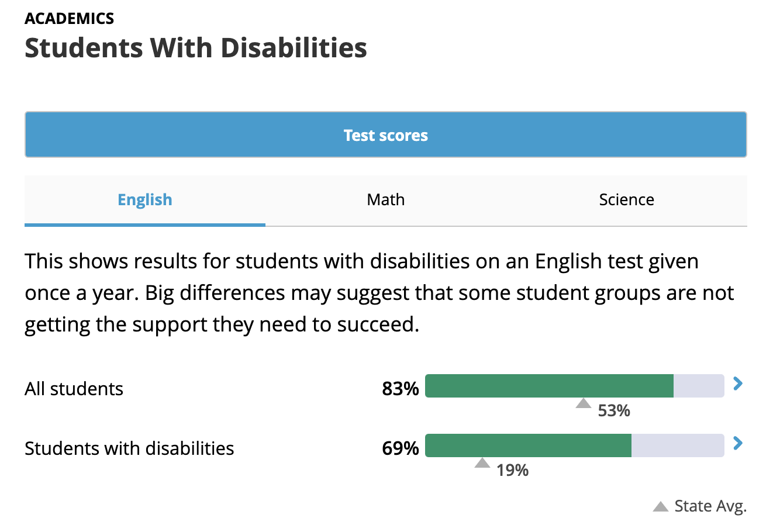Click the 83% score value
The width and height of the screenshot is (780, 532).
[x=401, y=389]
